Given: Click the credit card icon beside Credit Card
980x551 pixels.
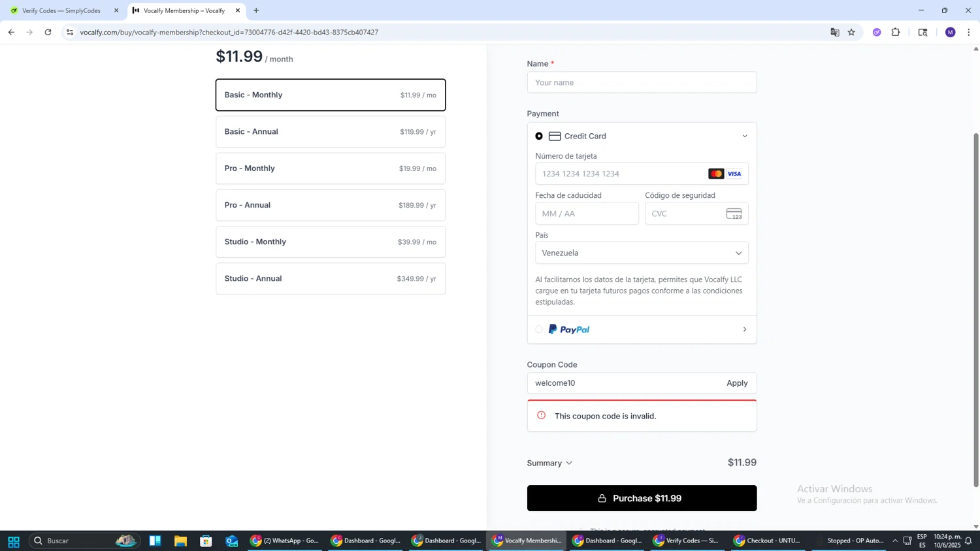Looking at the screenshot, I should click(555, 136).
